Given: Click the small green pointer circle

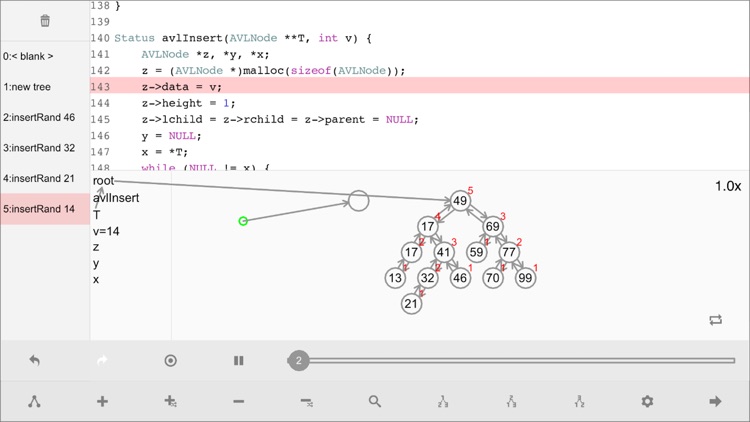Looking at the screenshot, I should click(x=243, y=221).
